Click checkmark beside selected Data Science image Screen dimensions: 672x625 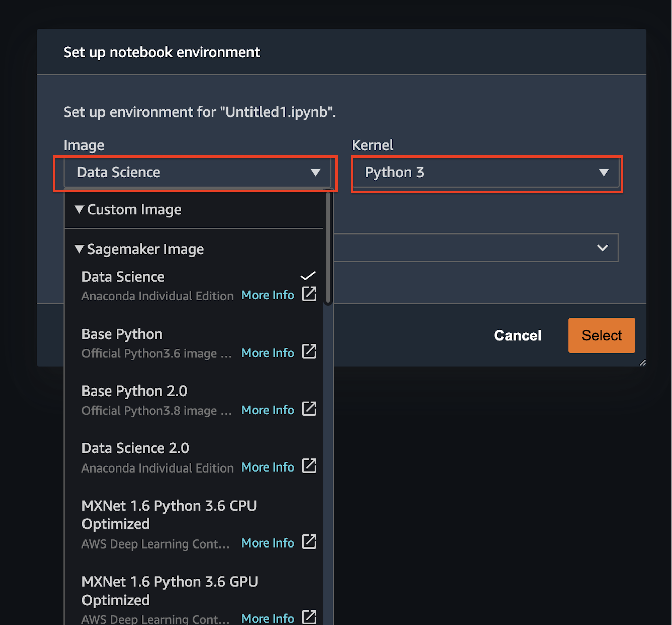click(308, 276)
